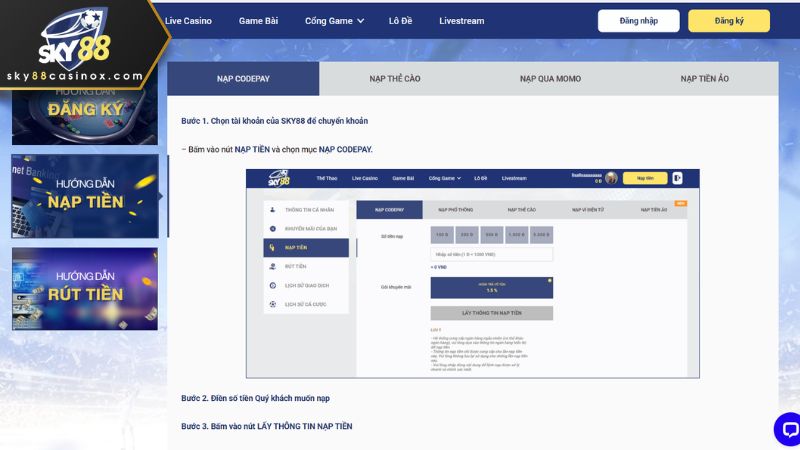Switch to the NẠP THẺ CÀO guide tab
Image resolution: width=800 pixels, height=450 pixels.
pyautogui.click(x=395, y=79)
